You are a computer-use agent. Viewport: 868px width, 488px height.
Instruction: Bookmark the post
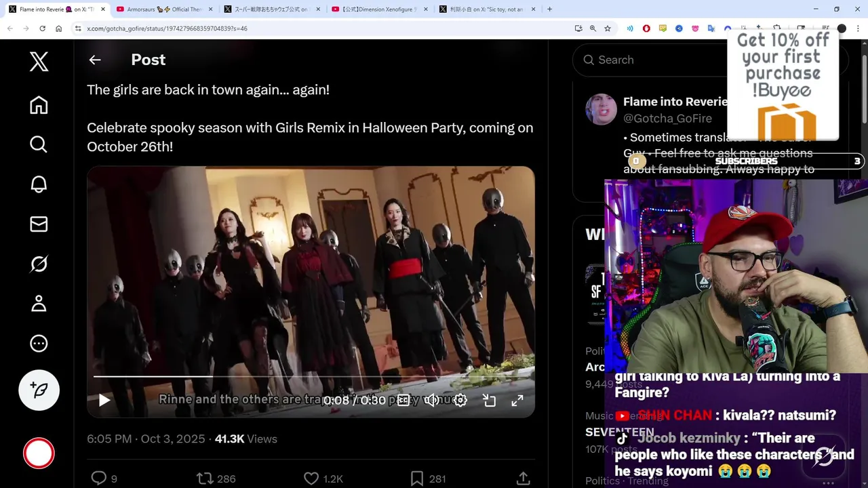(x=417, y=479)
